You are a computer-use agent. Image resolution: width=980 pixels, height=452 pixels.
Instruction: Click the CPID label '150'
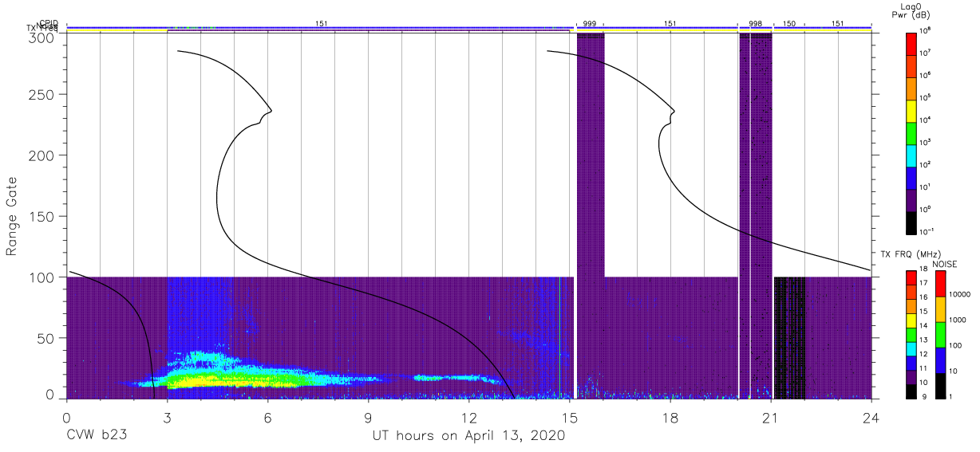click(x=788, y=24)
